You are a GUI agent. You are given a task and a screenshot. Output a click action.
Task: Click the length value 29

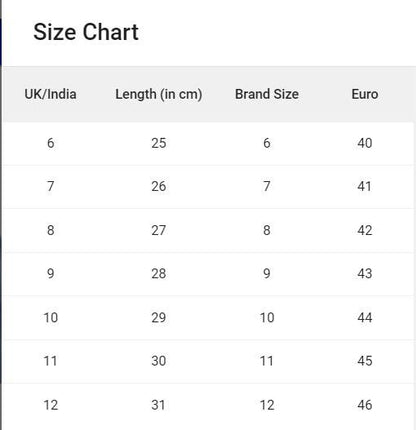tap(159, 317)
